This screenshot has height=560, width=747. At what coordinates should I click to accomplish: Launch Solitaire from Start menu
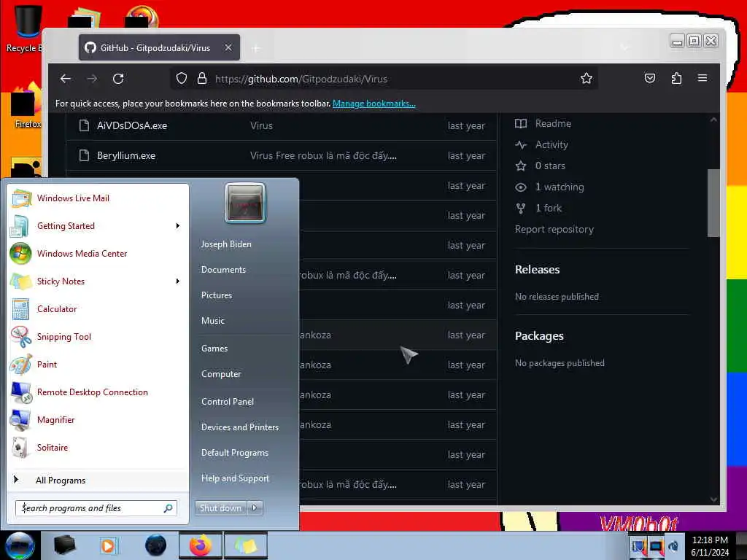pos(98,448)
